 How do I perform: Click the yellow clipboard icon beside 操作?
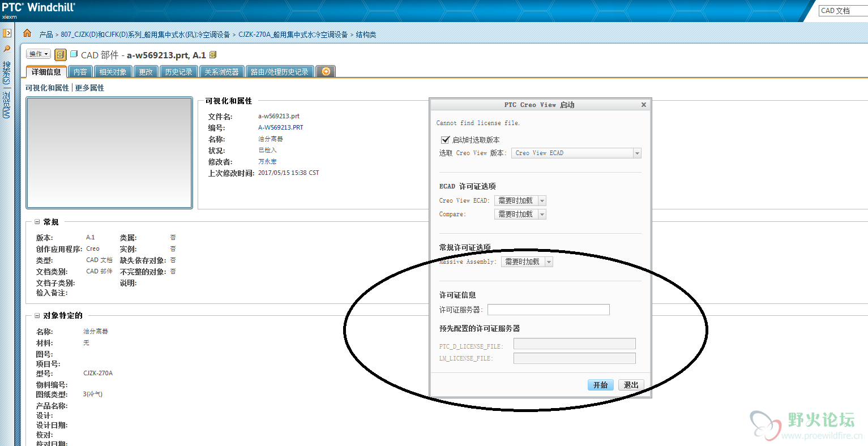click(x=61, y=55)
